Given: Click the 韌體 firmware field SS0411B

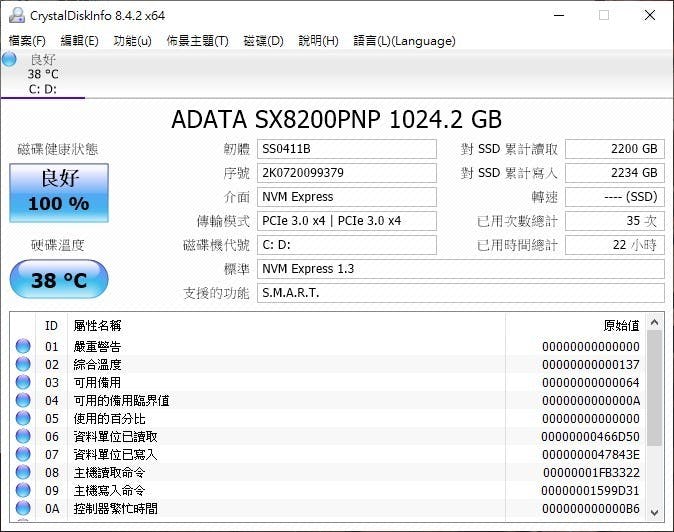Looking at the screenshot, I should (x=346, y=149).
